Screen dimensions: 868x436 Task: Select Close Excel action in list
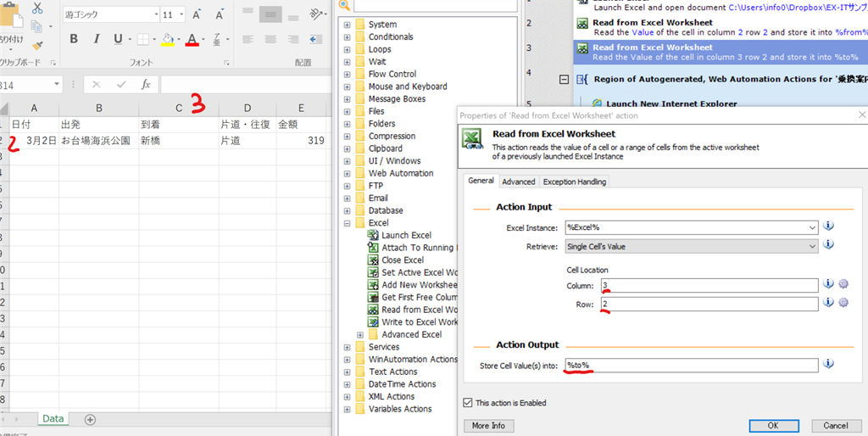point(402,260)
